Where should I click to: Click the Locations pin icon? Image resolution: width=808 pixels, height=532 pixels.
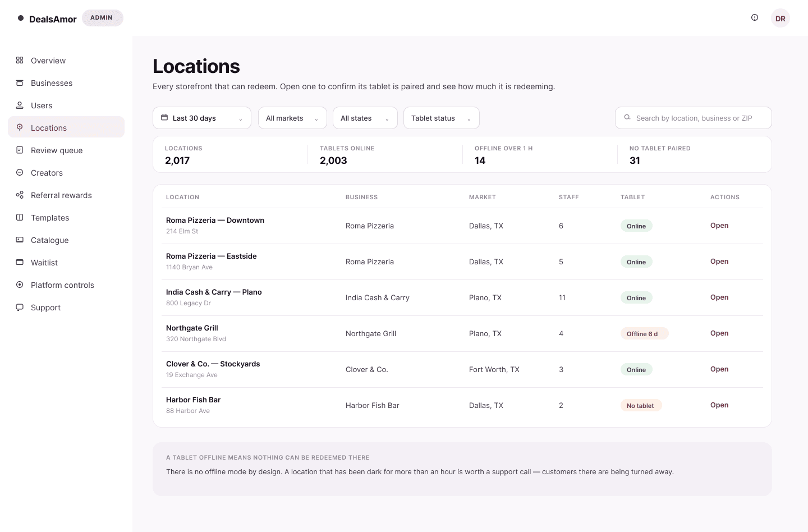pos(20,127)
